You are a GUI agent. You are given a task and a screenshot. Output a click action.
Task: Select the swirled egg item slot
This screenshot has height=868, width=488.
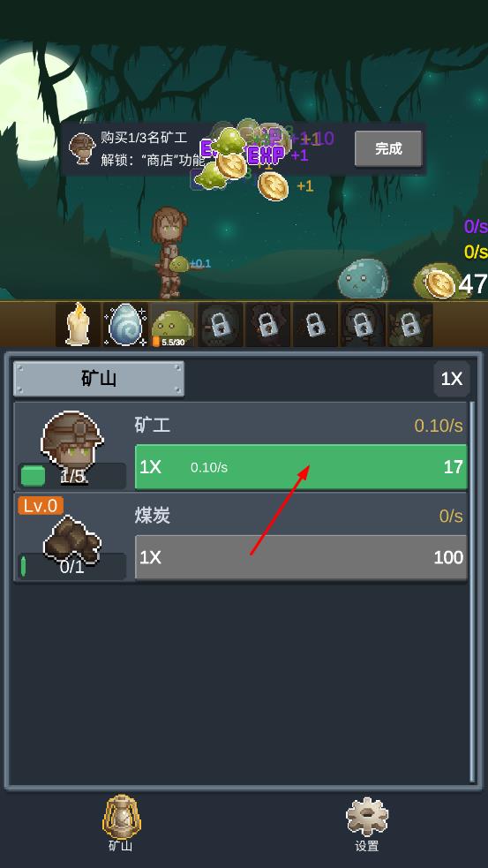(125, 324)
